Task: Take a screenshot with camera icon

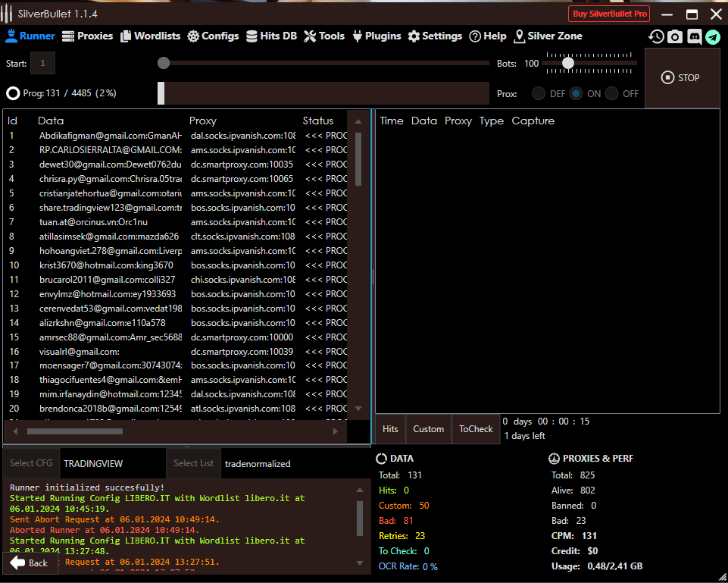Action: pos(675,36)
